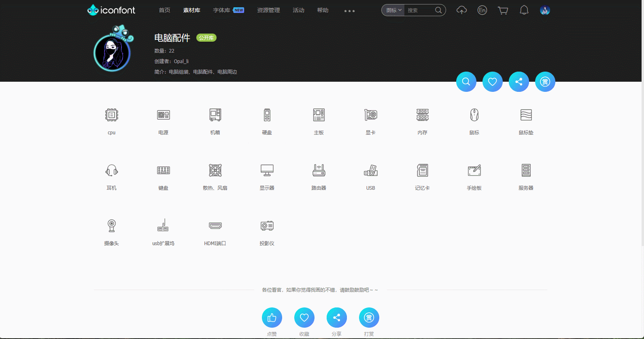Click the iconfont logo
Viewport: 644px width, 339px height.
pyautogui.click(x=111, y=10)
